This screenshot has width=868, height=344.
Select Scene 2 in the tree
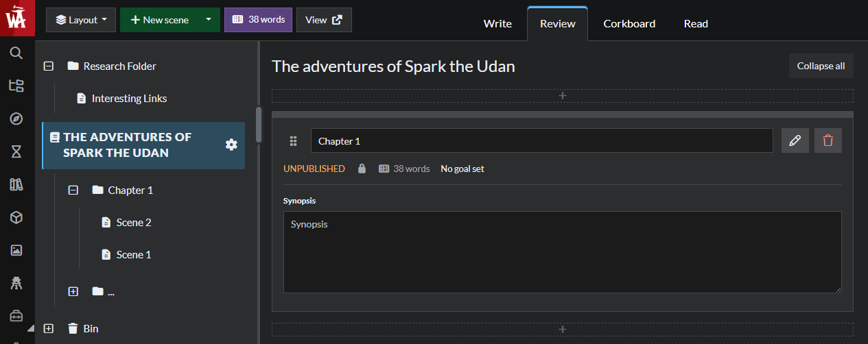(134, 223)
